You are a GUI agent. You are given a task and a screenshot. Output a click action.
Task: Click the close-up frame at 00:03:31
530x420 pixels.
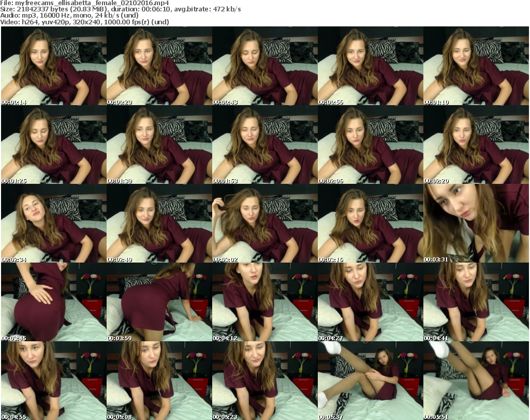click(476, 224)
